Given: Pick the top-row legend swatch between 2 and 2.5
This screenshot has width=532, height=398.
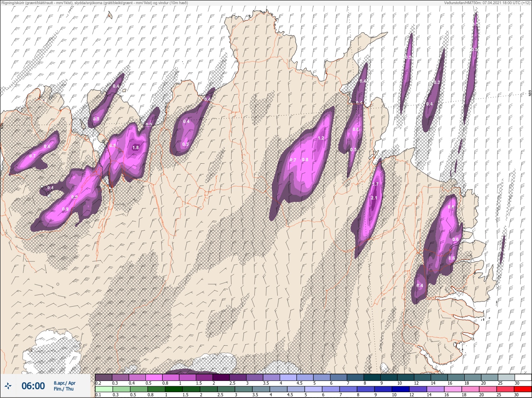Looking at the screenshot, I should [x=222, y=377].
